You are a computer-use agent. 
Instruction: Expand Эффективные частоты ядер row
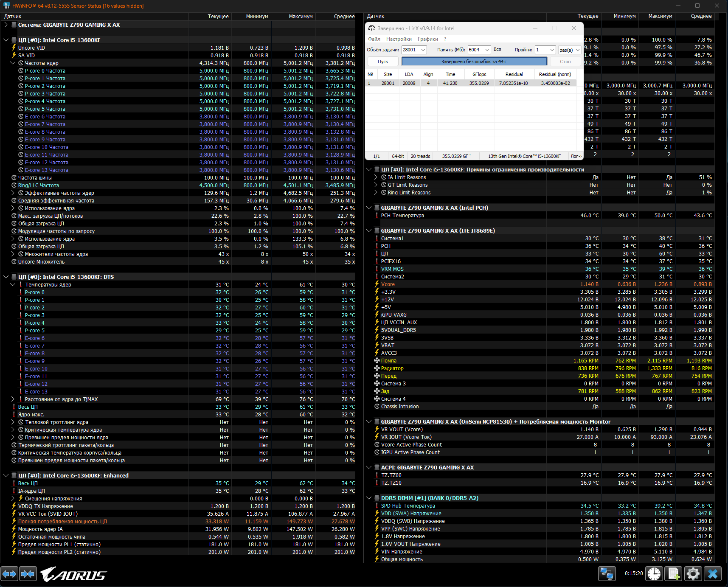click(x=13, y=193)
